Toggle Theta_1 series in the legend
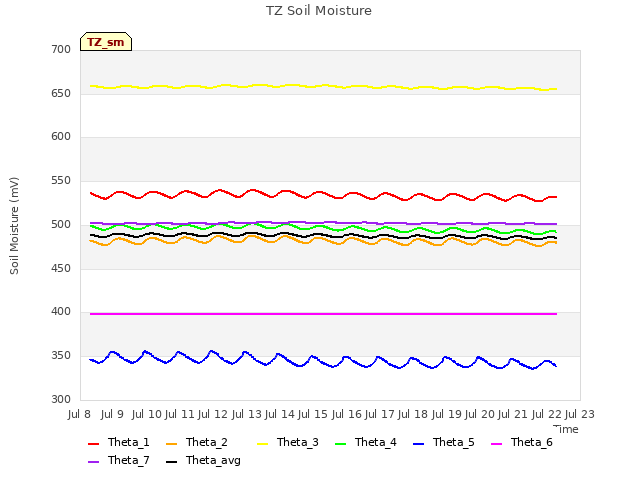 click(x=119, y=442)
